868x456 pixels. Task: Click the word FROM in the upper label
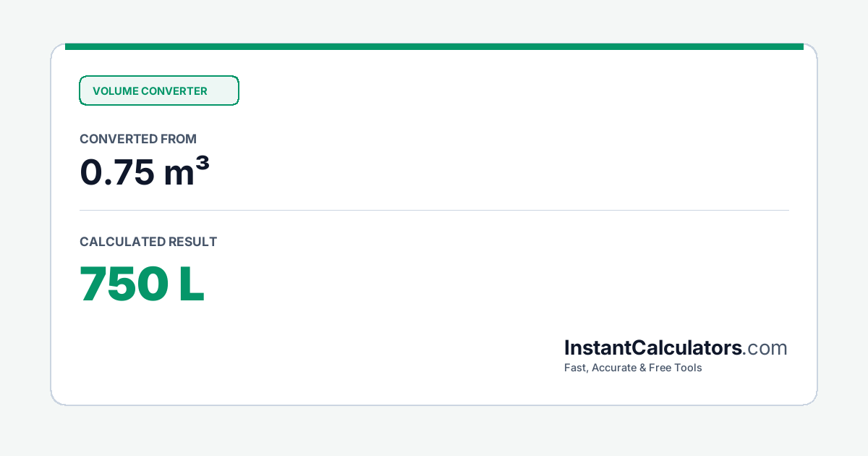tap(179, 139)
